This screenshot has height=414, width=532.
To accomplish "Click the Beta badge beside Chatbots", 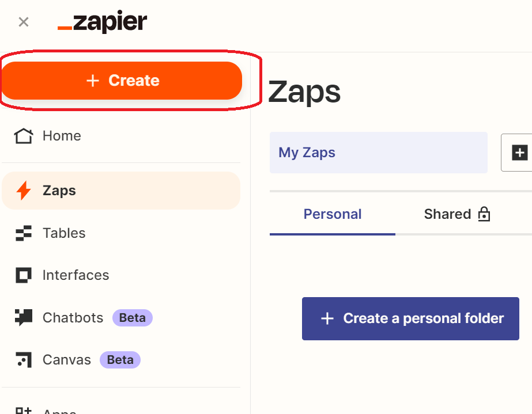I will click(132, 318).
